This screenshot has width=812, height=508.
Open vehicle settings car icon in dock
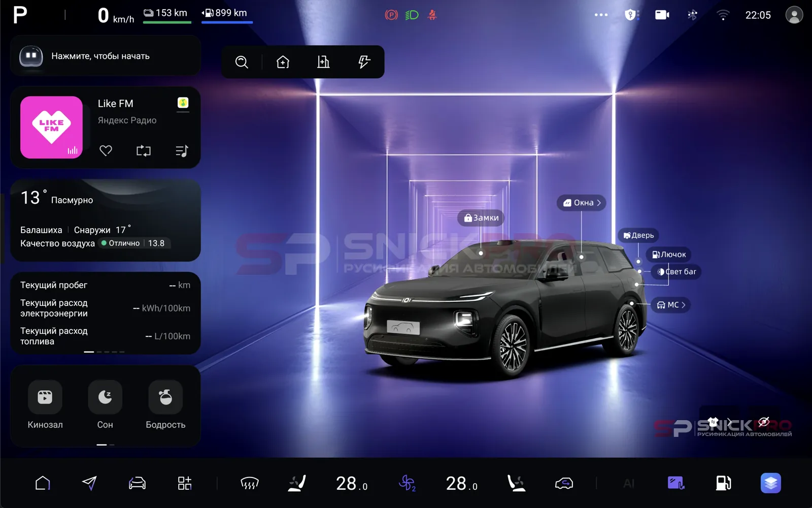pos(137,483)
